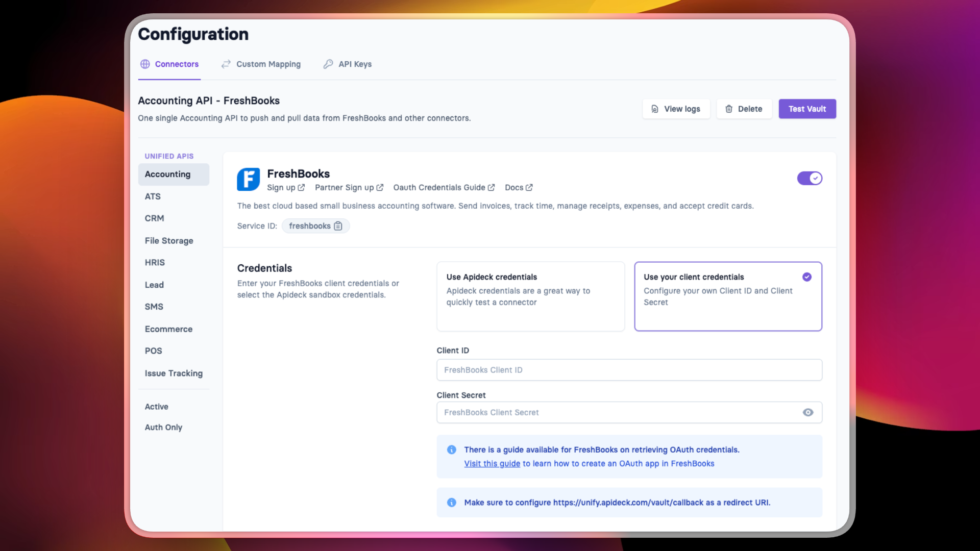The image size is (980, 551).
Task: Click the Partner Sign up link
Action: [345, 188]
